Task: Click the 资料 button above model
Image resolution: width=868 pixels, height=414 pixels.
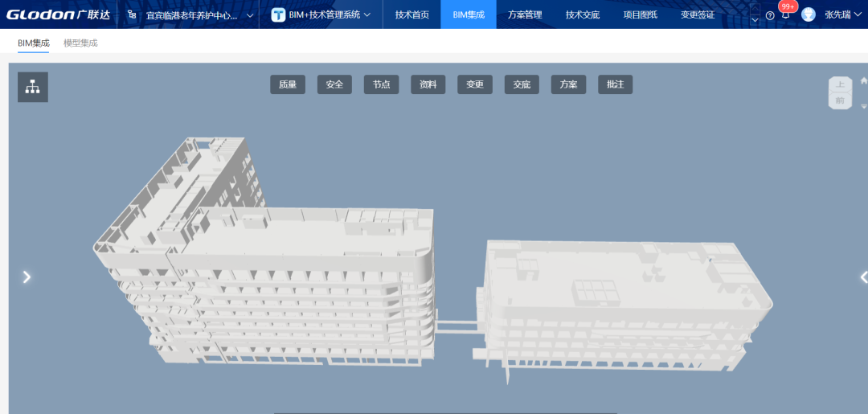Action: point(428,84)
